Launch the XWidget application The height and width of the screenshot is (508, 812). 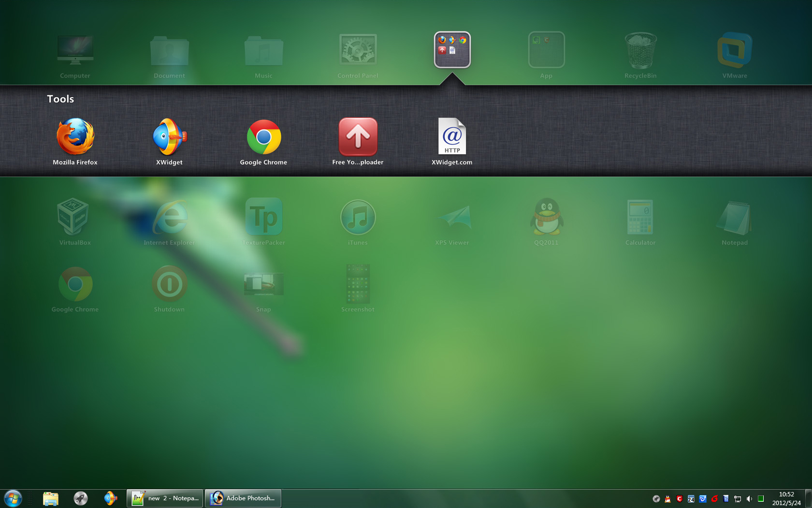pyautogui.click(x=169, y=137)
